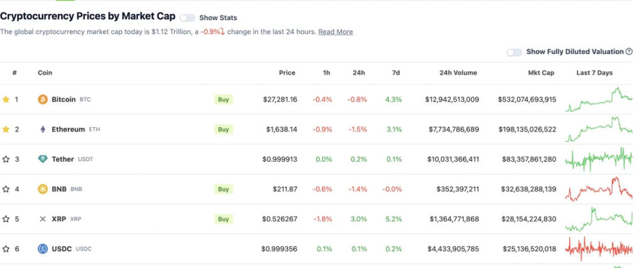644x268 pixels.
Task: Open the USDC coin name link
Action: click(x=62, y=248)
